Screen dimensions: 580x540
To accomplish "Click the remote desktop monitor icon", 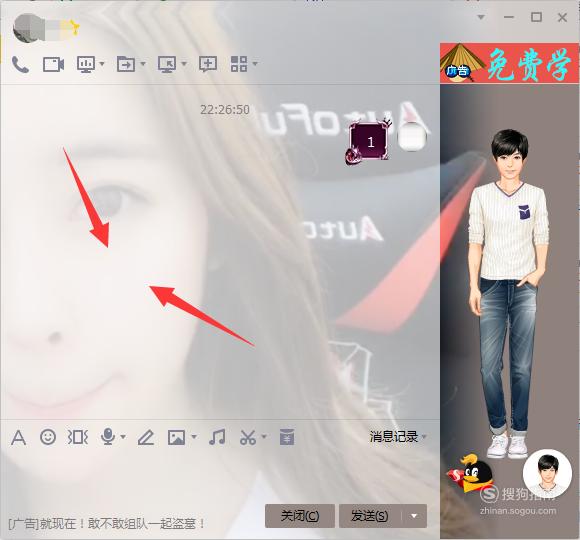I will 167,64.
